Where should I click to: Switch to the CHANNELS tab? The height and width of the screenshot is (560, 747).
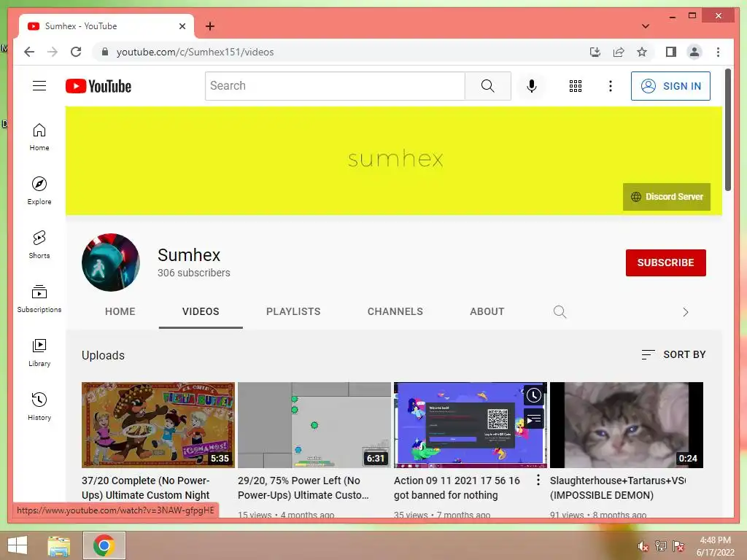(x=395, y=311)
